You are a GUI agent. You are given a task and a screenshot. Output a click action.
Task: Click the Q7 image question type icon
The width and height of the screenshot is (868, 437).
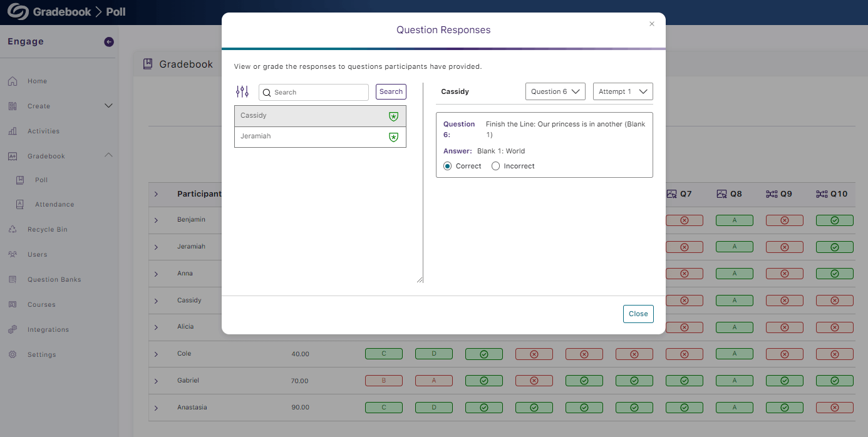(x=671, y=194)
